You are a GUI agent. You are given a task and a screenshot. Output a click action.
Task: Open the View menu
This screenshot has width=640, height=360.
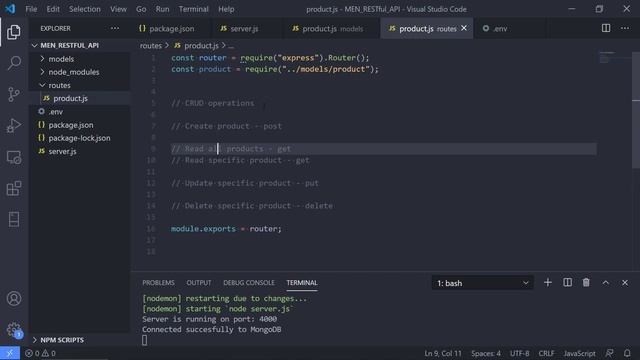pyautogui.click(x=118, y=9)
